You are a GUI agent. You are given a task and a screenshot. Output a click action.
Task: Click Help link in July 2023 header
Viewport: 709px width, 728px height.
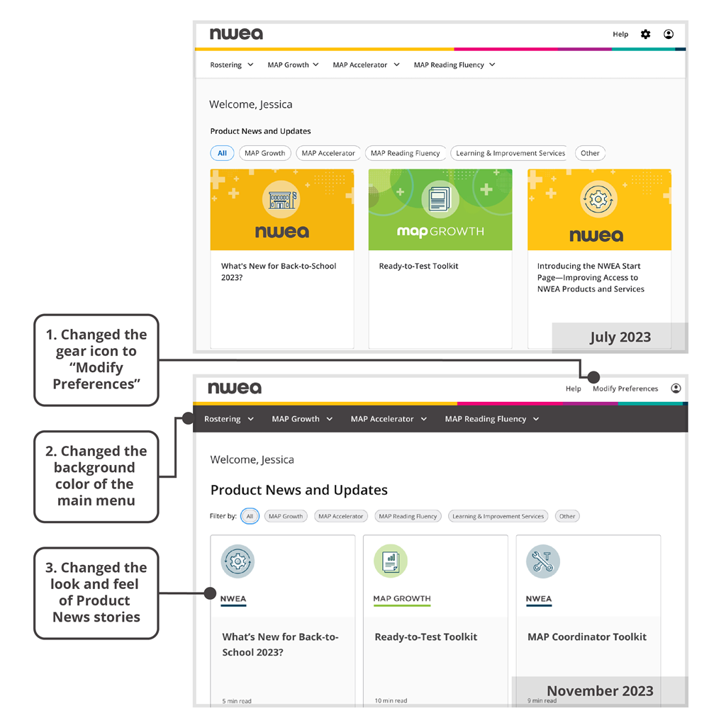[x=620, y=34]
